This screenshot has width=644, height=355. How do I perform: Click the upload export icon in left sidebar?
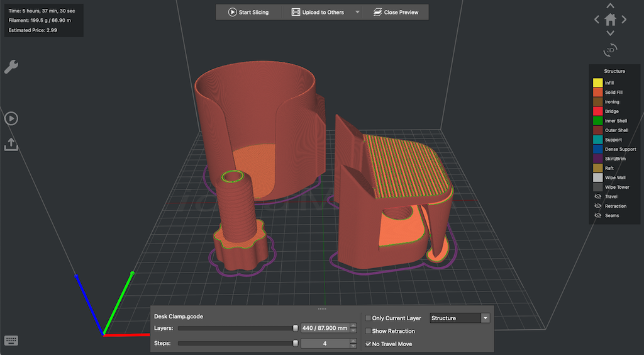11,144
